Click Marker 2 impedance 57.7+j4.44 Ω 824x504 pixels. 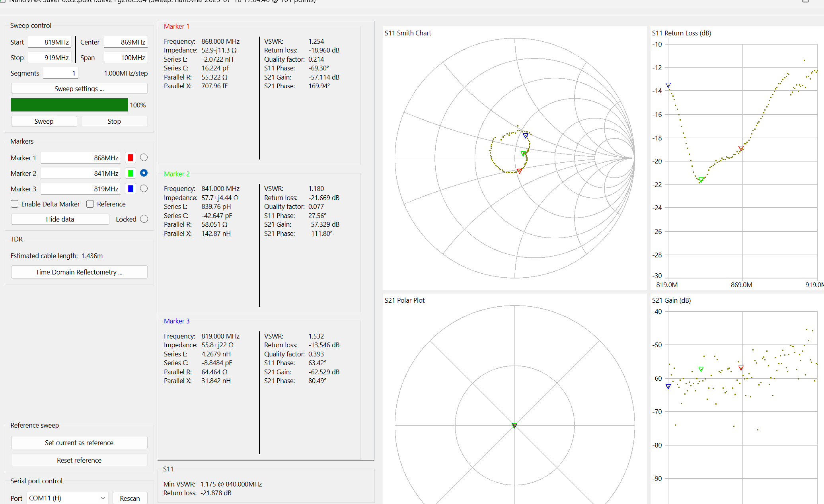pyautogui.click(x=220, y=198)
